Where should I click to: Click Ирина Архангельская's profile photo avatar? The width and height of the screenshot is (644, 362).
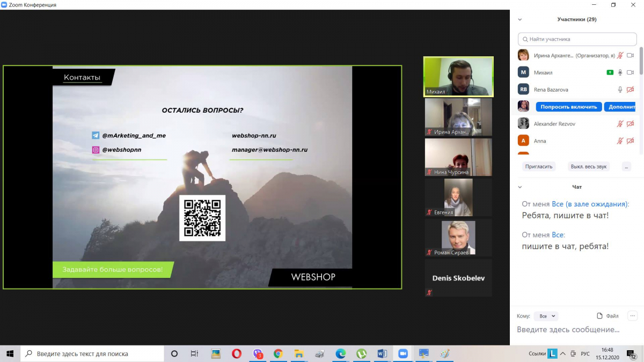[x=523, y=55]
